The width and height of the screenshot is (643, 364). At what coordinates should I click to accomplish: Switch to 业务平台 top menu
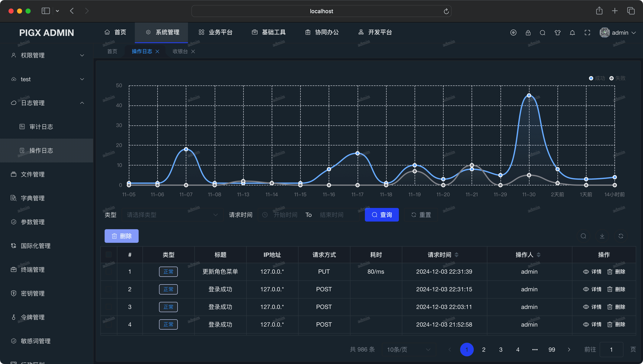coord(215,32)
